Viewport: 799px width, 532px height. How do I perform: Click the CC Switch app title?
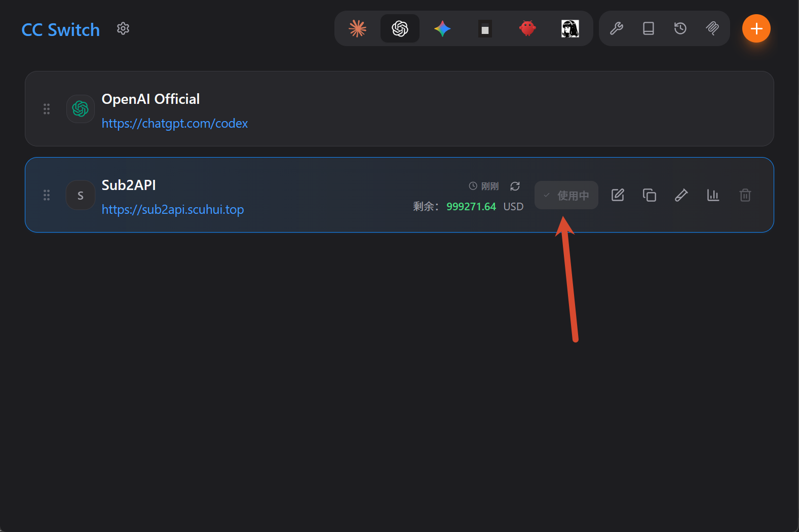click(x=61, y=30)
